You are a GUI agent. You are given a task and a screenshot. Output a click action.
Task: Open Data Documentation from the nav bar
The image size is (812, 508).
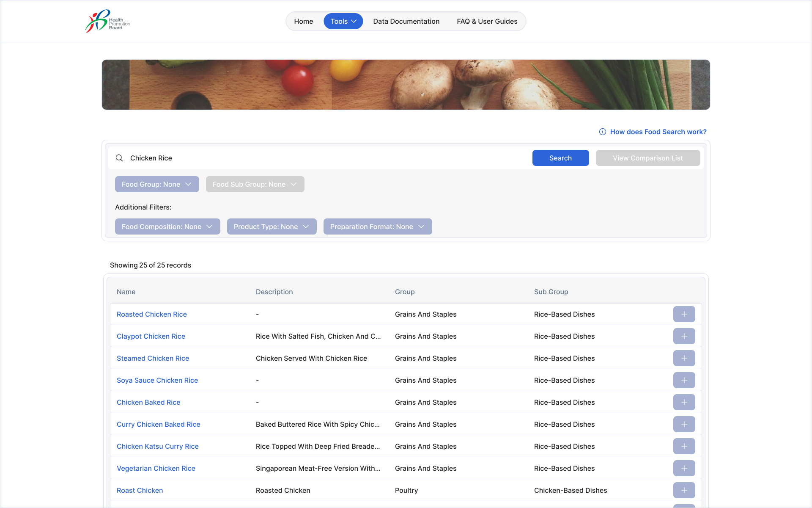pyautogui.click(x=406, y=21)
